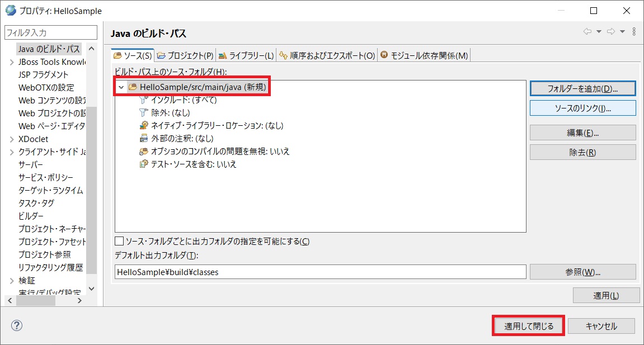This screenshot has height=345, width=644.
Task: Expand the クライアント・サイド tree item
Action: click(x=12, y=152)
